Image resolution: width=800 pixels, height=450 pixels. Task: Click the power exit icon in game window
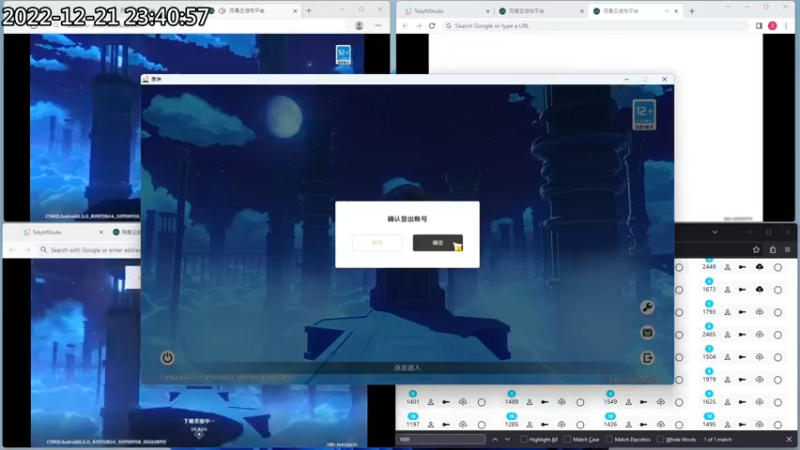pos(167,358)
